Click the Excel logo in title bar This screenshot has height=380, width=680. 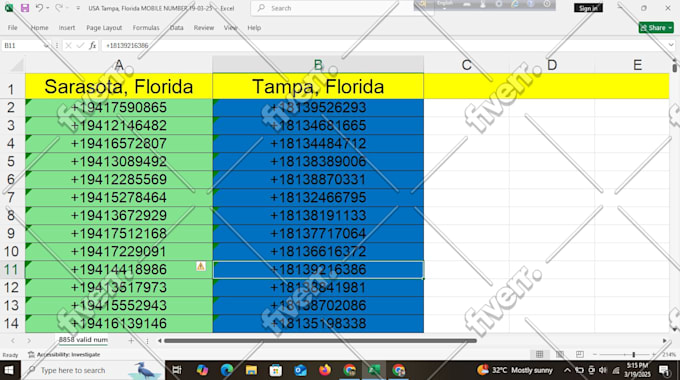9,8
